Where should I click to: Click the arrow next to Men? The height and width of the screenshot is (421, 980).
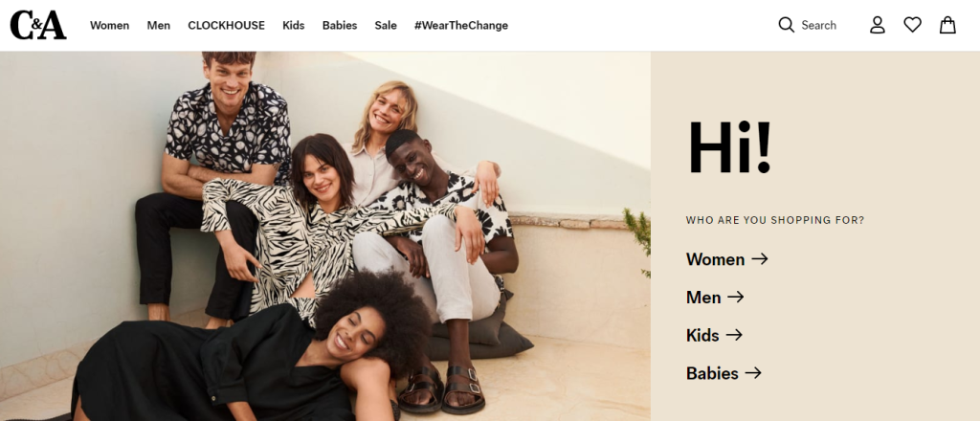point(736,297)
